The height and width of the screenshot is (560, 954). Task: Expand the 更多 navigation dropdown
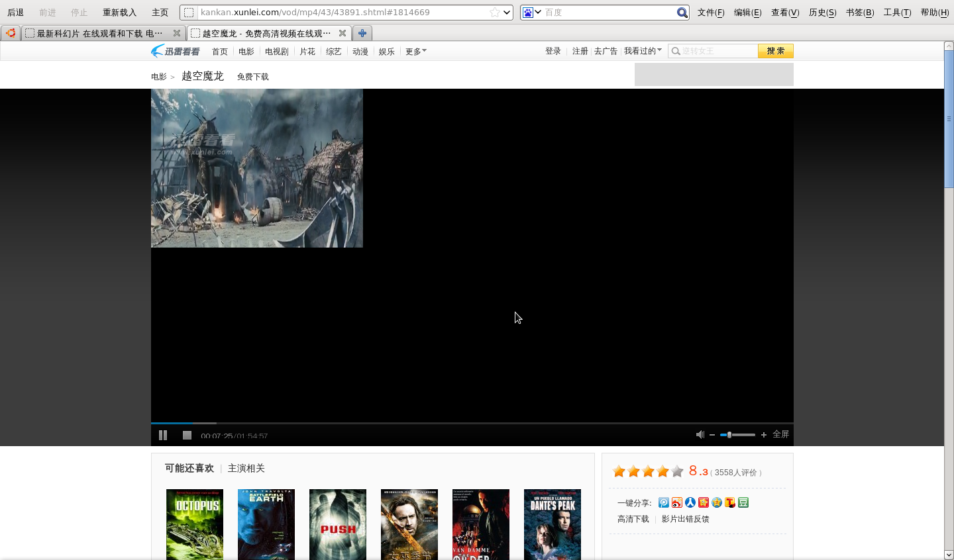(x=415, y=51)
